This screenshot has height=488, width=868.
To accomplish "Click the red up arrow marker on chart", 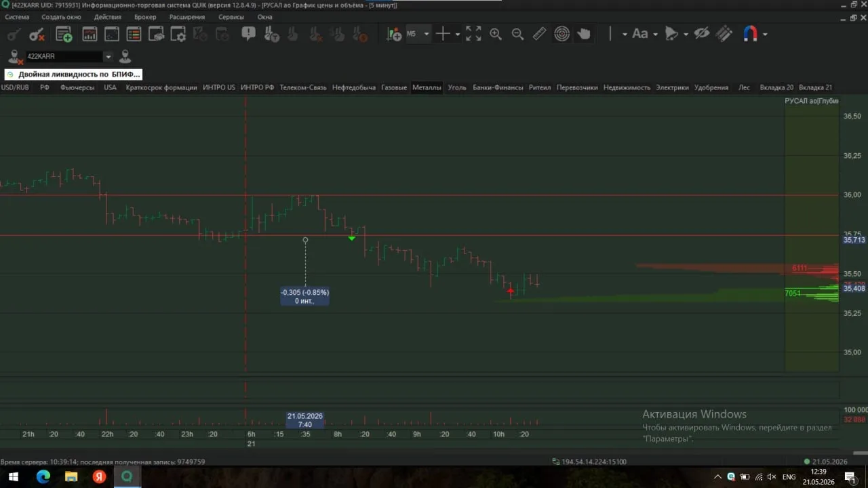I will coord(511,291).
